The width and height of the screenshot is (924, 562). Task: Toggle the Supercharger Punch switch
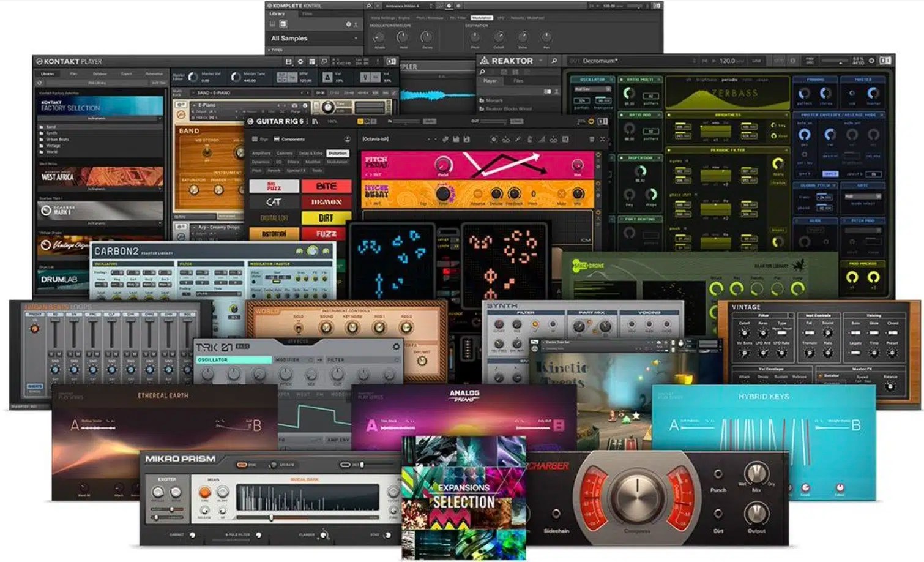click(x=718, y=474)
